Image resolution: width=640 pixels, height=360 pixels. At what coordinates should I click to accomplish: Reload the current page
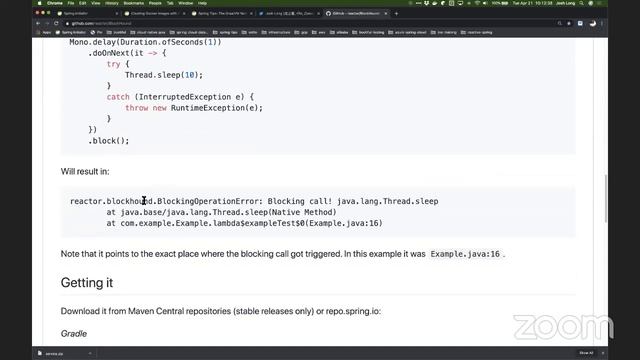coord(56,23)
